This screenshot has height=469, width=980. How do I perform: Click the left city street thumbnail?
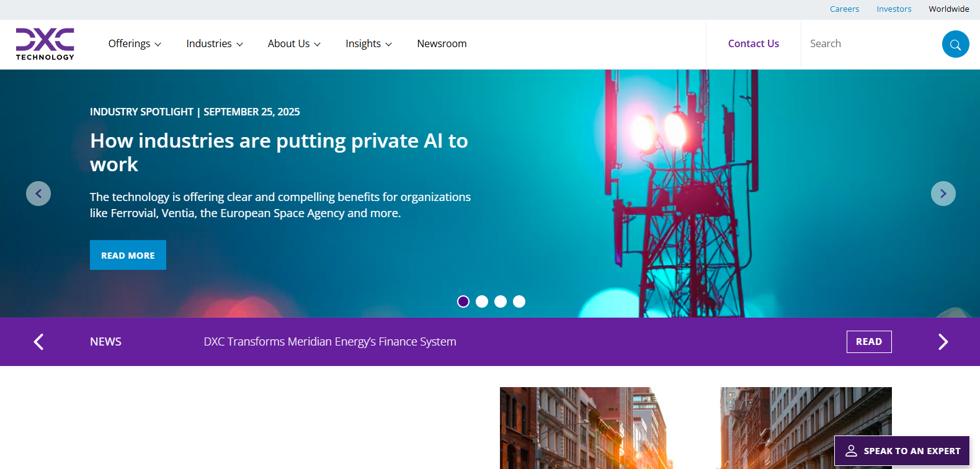[586, 428]
